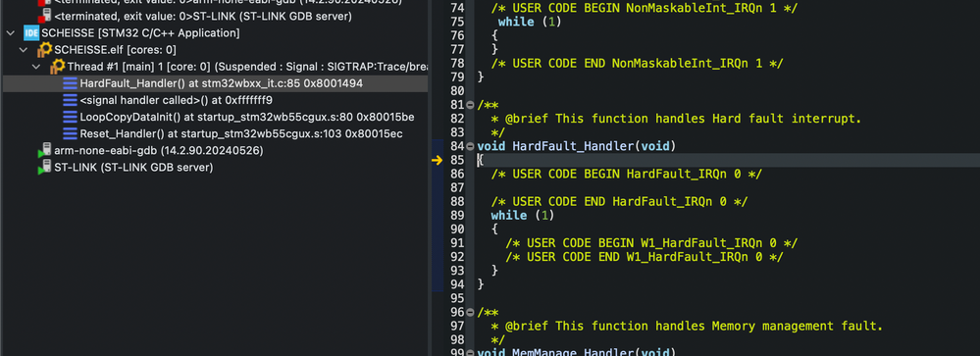Image resolution: width=980 pixels, height=356 pixels.
Task: Click line number 90 in the editor gutter
Action: [457, 229]
